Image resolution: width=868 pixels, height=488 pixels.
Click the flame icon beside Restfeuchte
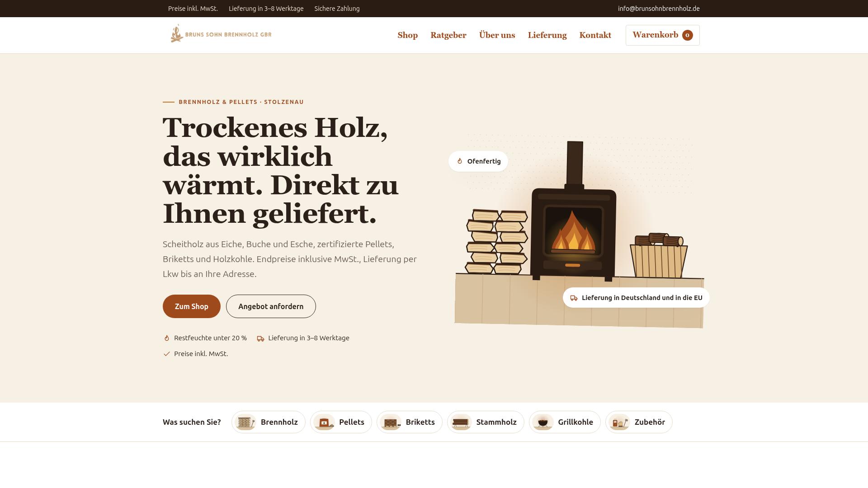click(x=167, y=338)
